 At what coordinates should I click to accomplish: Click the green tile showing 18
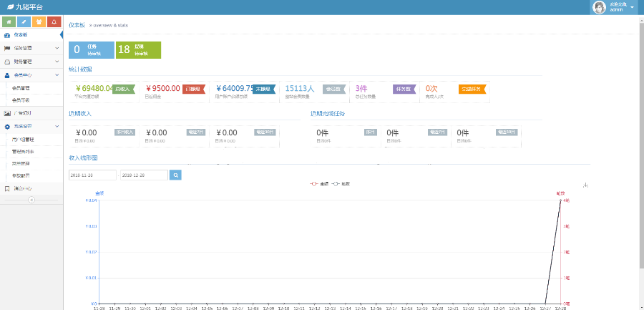(x=137, y=50)
